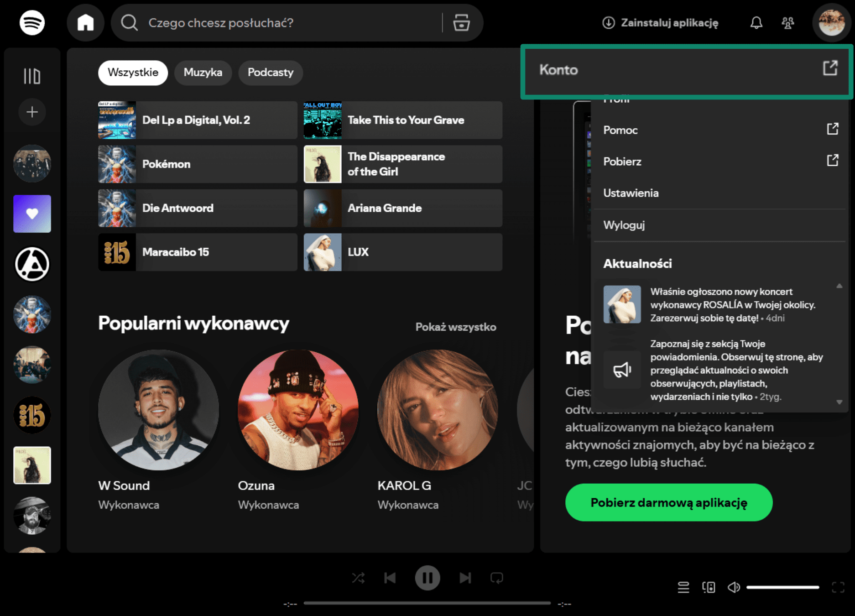855x616 pixels.
Task: Click the plus create playlist button
Action: [x=32, y=112]
